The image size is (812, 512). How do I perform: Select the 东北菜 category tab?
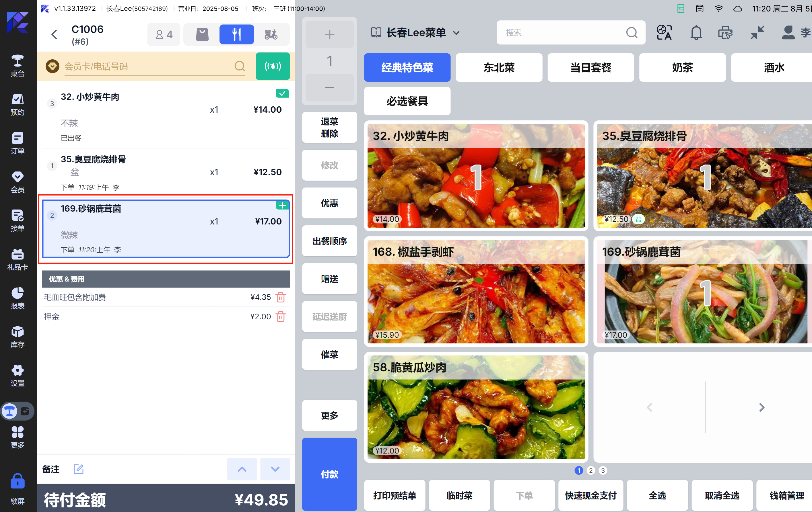tap(499, 67)
